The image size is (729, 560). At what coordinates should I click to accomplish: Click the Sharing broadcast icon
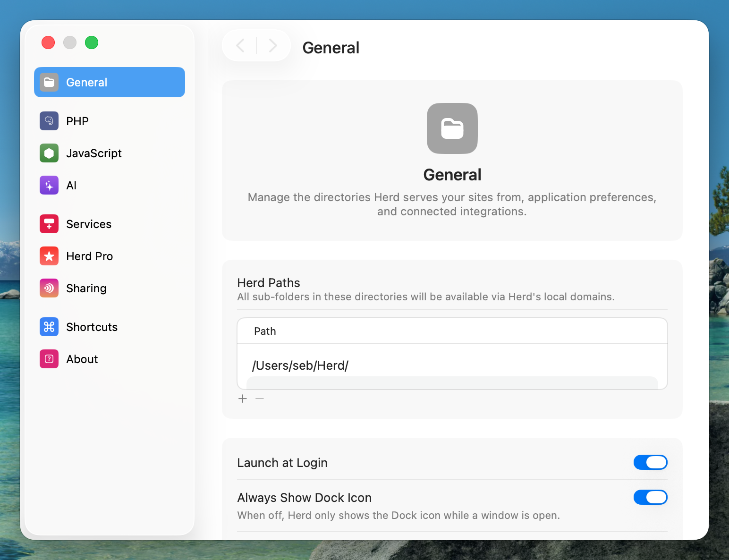click(x=49, y=288)
